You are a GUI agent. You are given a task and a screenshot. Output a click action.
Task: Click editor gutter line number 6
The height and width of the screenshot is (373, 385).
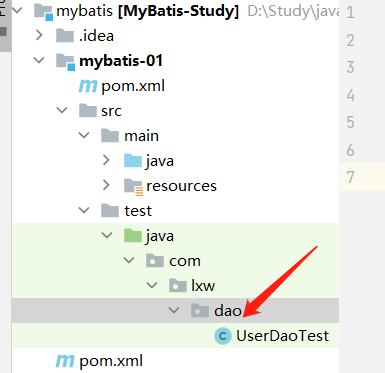click(x=350, y=150)
